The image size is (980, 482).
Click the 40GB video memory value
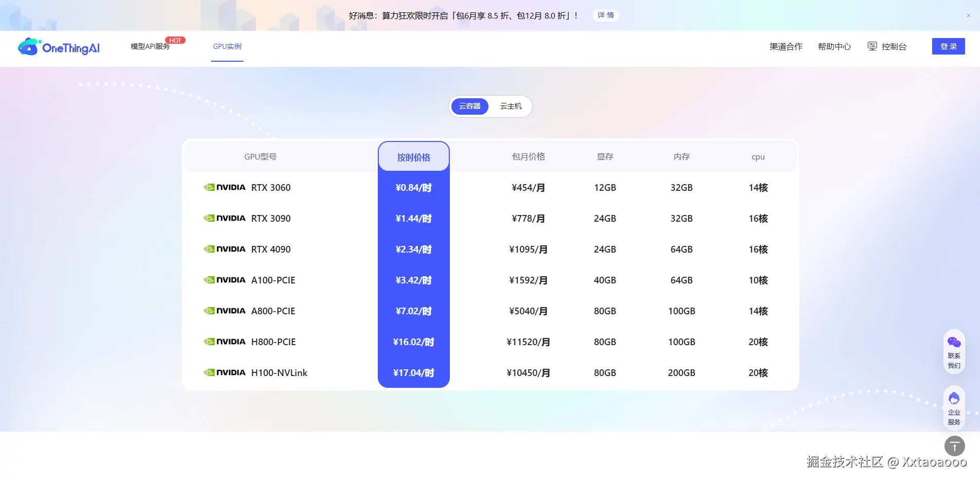pos(605,280)
